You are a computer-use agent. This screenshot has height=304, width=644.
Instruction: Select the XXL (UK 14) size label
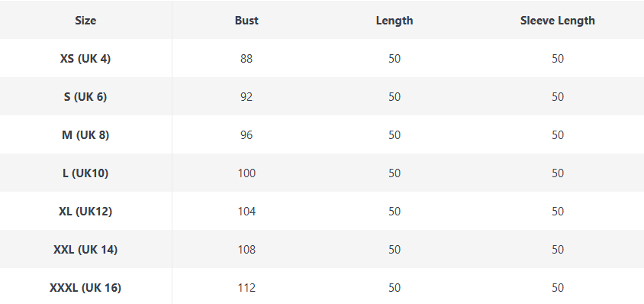pos(85,250)
